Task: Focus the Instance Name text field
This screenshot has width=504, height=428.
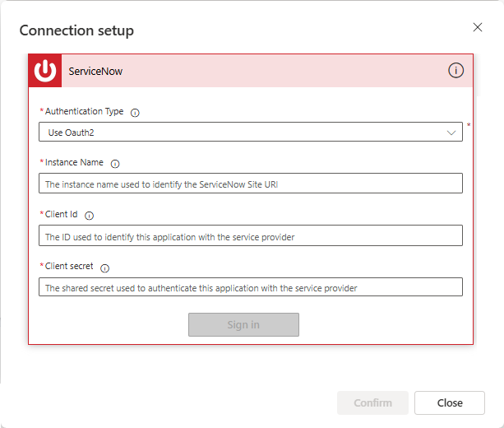Action: coord(250,184)
